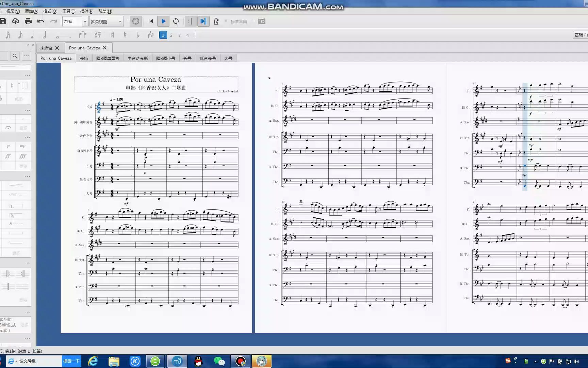The height and width of the screenshot is (368, 588).
Task: Switch to voice 2
Action: [171, 35]
